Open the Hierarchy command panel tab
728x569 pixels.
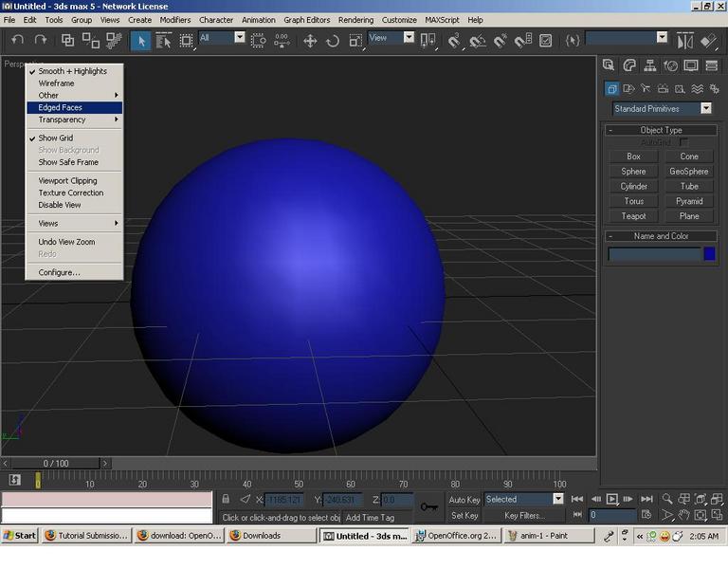tap(650, 65)
